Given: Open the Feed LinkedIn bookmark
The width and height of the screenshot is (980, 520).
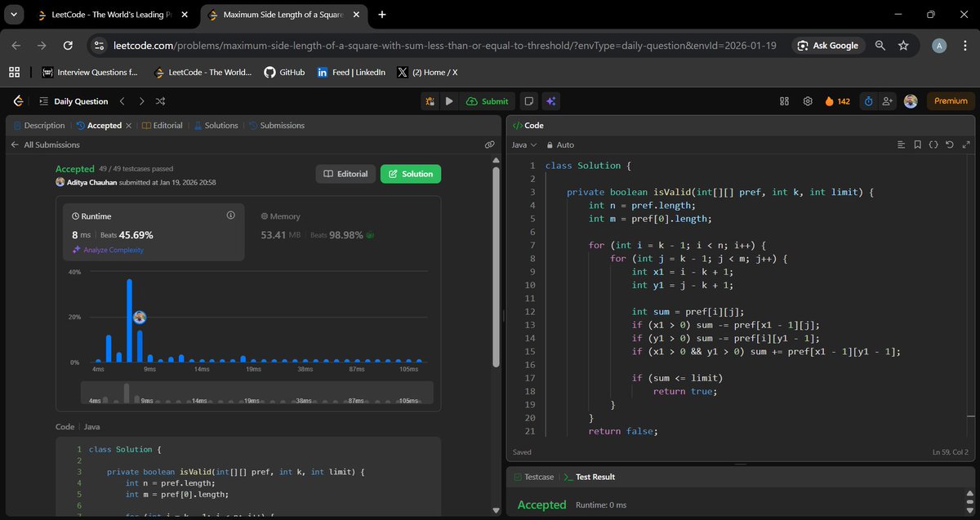Looking at the screenshot, I should (351, 72).
